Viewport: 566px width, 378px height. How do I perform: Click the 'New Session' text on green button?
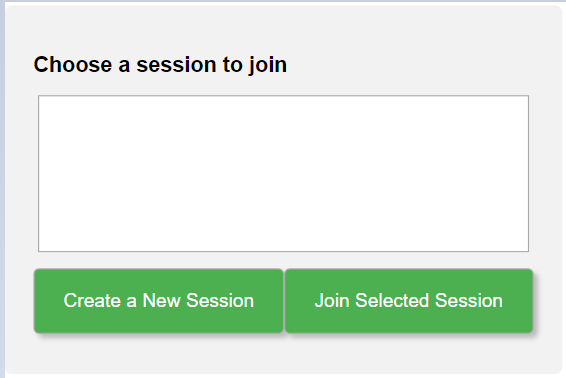(x=198, y=301)
